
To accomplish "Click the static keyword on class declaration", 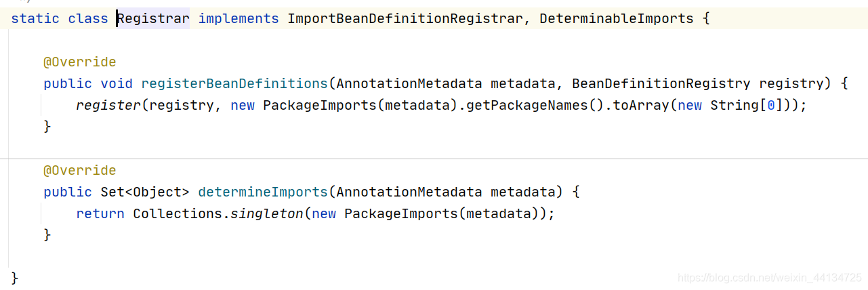I will 35,18.
